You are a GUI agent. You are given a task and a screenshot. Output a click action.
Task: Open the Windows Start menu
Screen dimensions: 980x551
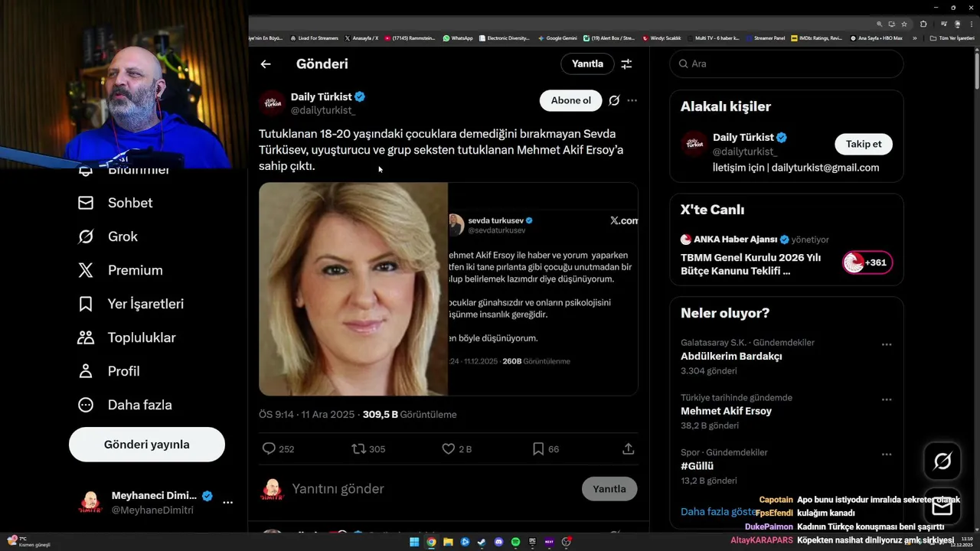414,542
